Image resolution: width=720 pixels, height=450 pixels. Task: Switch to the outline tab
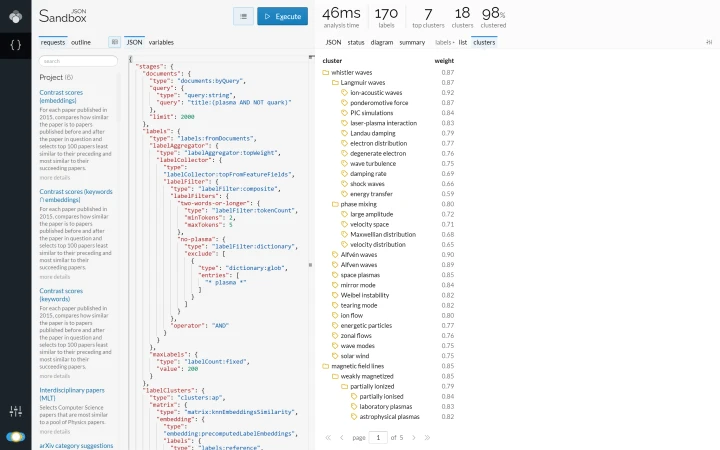tap(81, 42)
